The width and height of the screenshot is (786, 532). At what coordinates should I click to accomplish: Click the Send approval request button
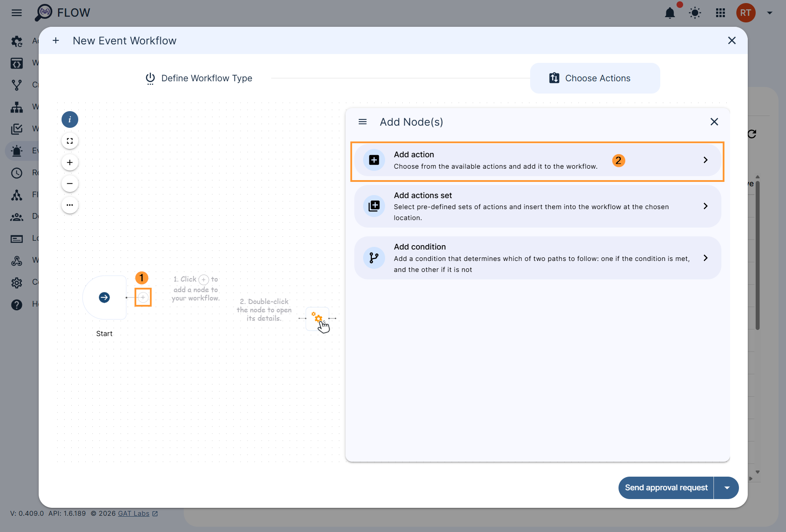click(666, 488)
